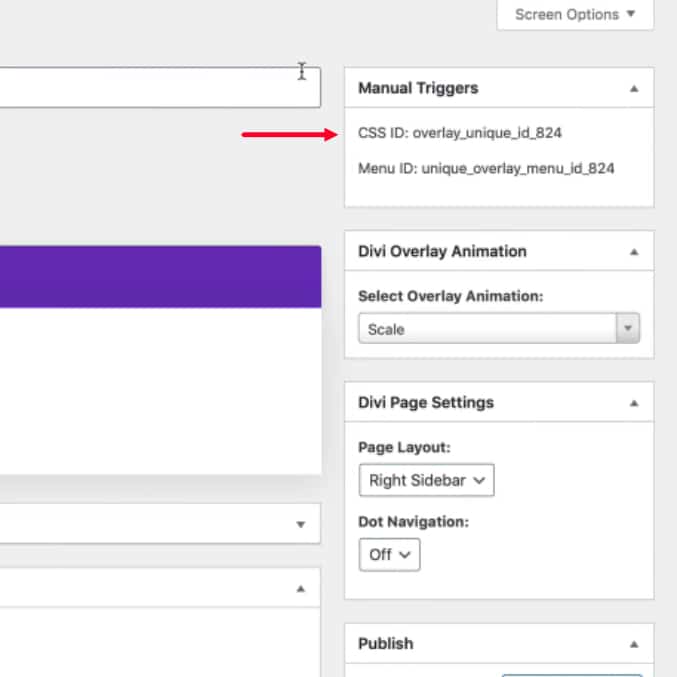The image size is (677, 677).
Task: Collapse the lower-left metabox with up arrow
Action: click(300, 589)
